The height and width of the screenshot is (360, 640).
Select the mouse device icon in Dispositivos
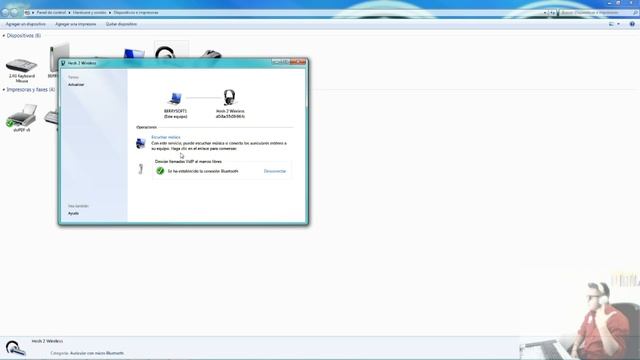211,54
